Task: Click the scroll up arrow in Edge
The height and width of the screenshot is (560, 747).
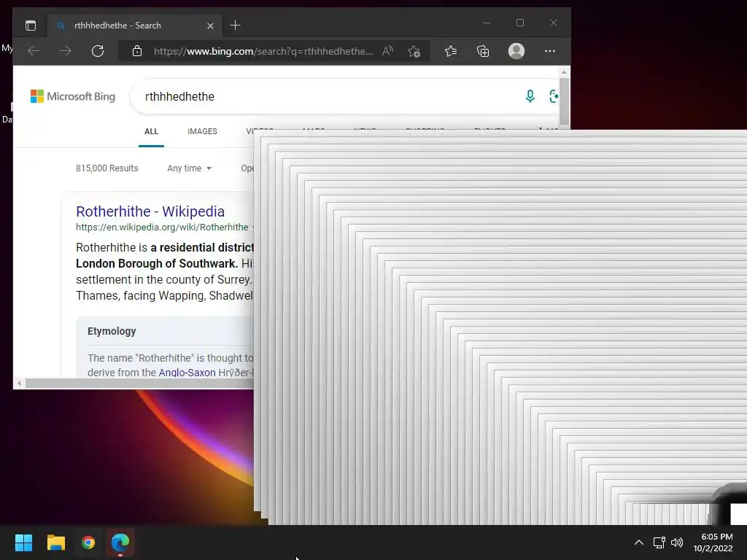Action: tap(564, 72)
